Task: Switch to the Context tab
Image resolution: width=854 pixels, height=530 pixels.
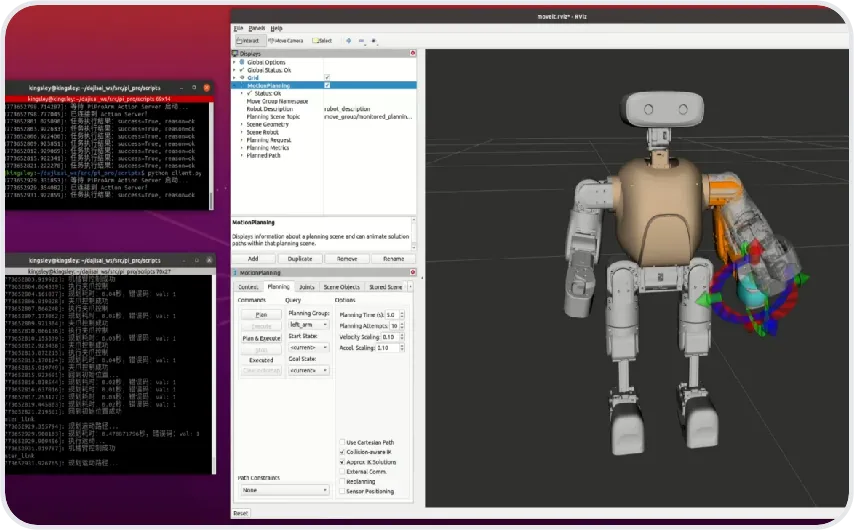Action: click(248, 287)
